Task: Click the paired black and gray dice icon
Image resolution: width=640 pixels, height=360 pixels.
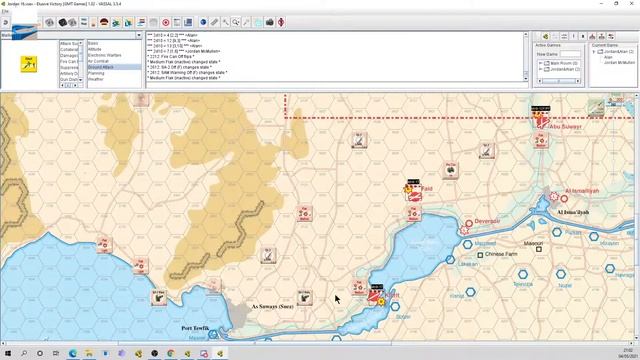Action: (67, 22)
